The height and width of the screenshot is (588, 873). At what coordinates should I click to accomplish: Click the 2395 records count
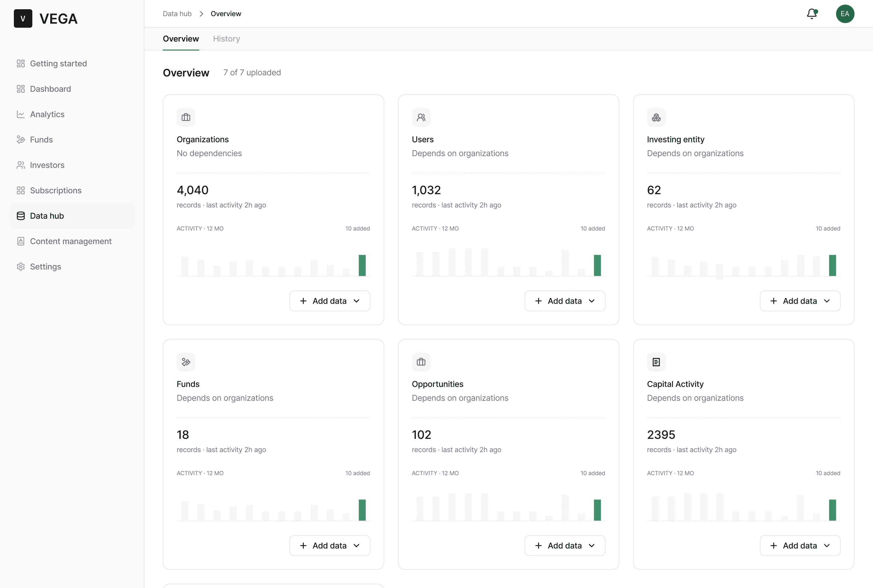[661, 435]
